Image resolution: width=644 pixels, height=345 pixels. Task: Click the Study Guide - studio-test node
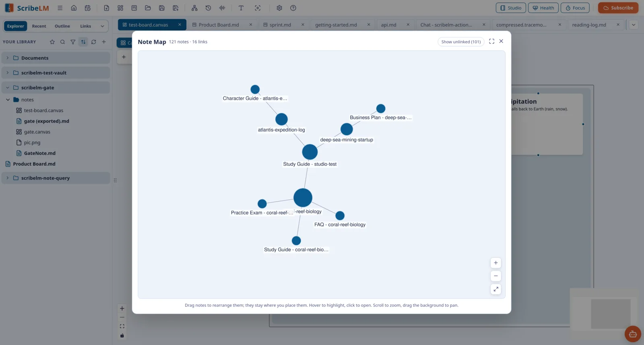tap(310, 152)
